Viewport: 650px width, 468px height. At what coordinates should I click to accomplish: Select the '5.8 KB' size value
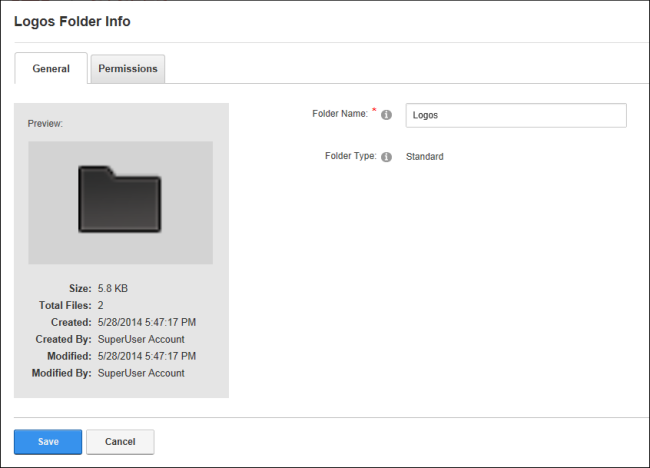click(x=113, y=289)
